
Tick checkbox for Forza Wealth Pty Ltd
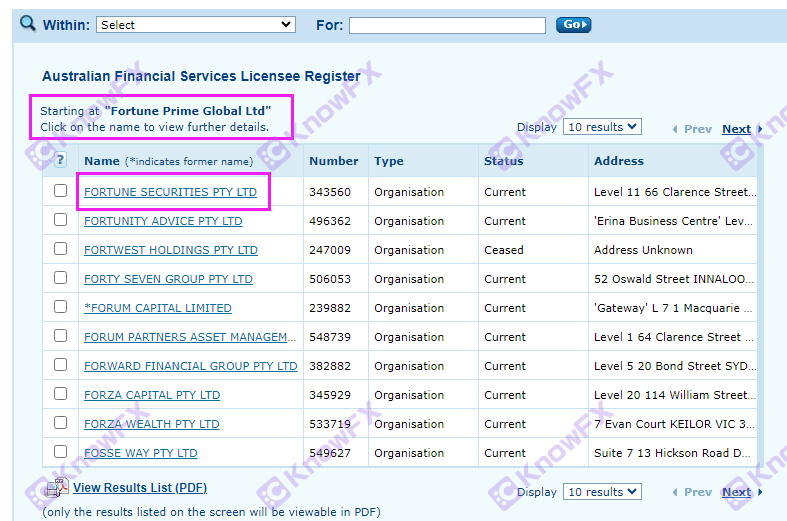(x=60, y=423)
